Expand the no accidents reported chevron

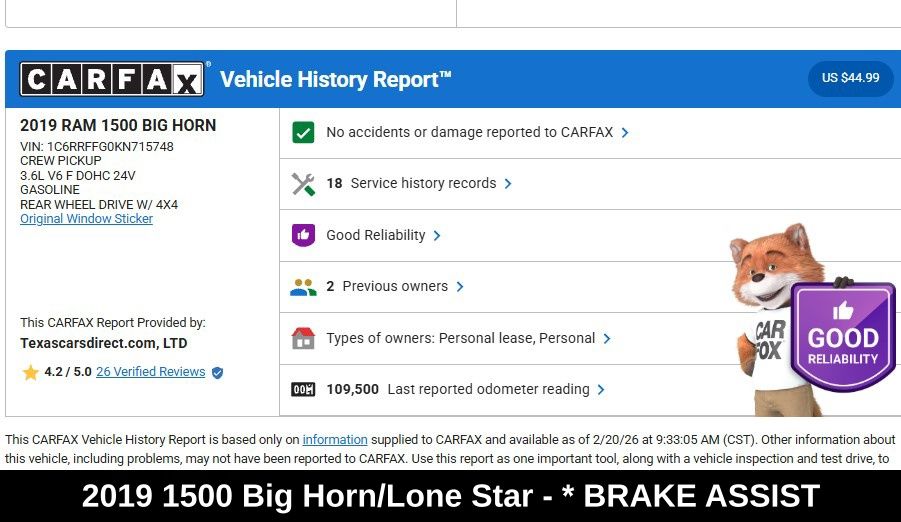(625, 132)
